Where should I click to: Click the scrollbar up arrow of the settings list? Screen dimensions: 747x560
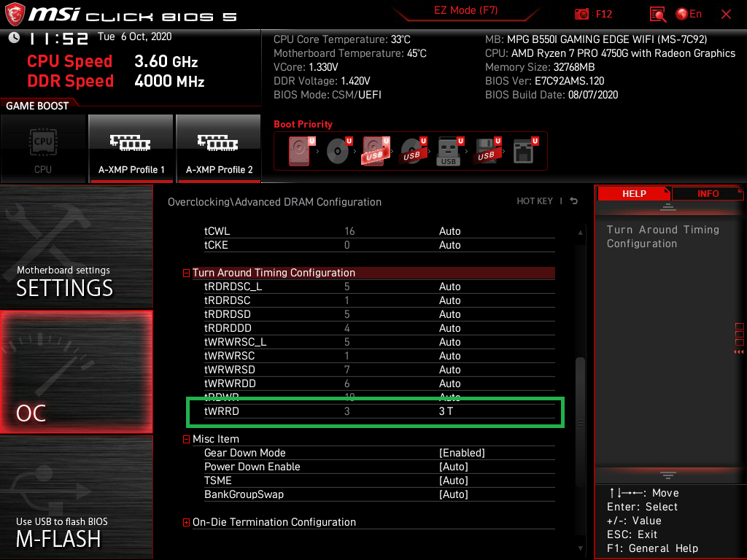580,233
